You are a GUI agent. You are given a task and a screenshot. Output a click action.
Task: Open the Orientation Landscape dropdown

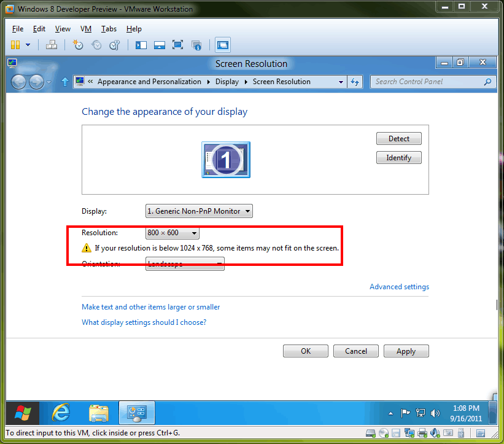pyautogui.click(x=185, y=263)
